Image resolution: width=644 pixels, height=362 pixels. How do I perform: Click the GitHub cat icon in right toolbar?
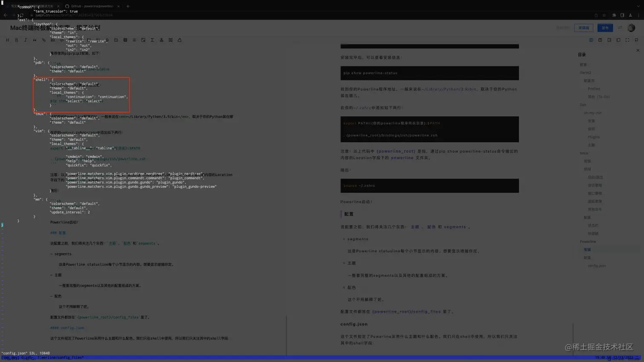(636, 40)
